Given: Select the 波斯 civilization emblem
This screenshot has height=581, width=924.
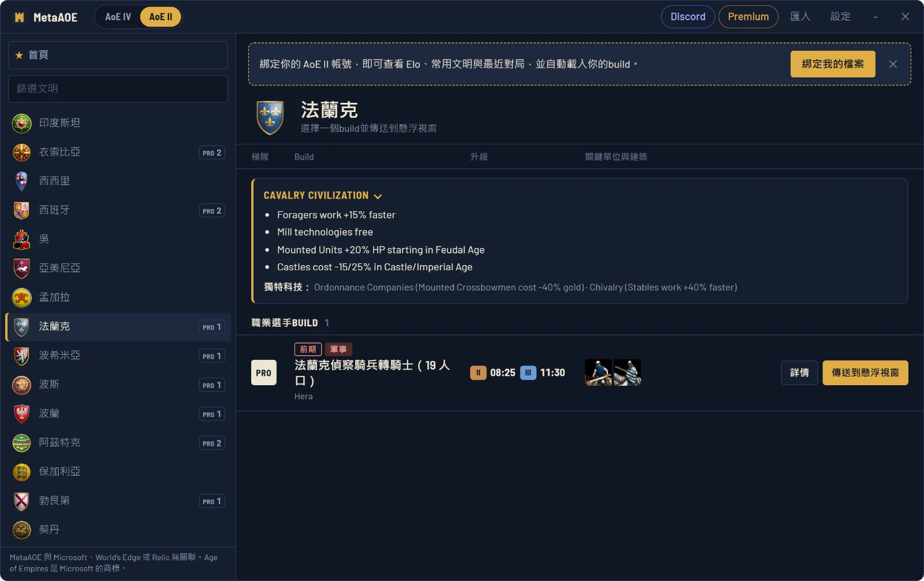Looking at the screenshot, I should [x=22, y=385].
